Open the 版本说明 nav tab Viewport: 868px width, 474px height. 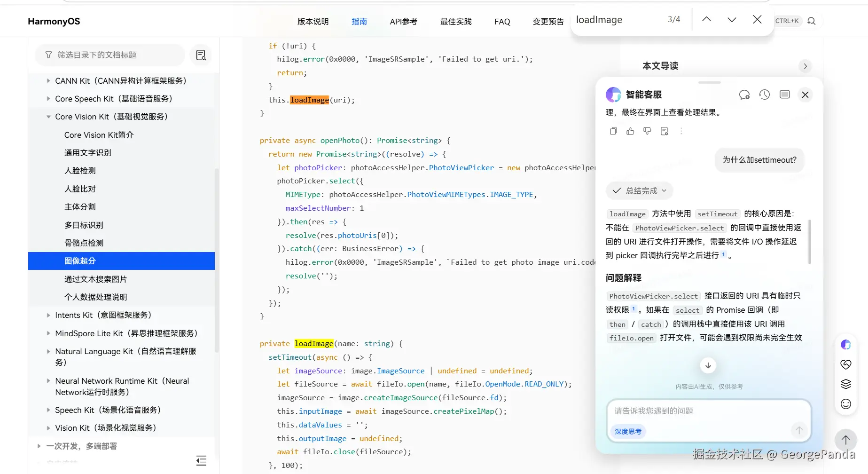(x=313, y=22)
